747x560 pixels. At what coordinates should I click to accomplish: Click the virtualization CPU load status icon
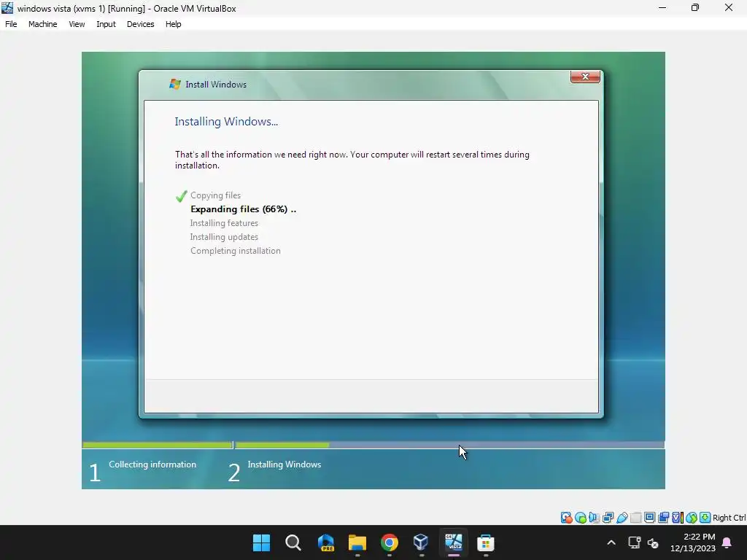(x=677, y=518)
